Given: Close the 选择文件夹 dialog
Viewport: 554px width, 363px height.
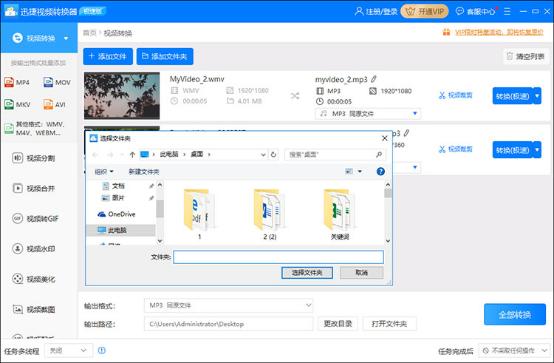Looking at the screenshot, I should coord(385,138).
